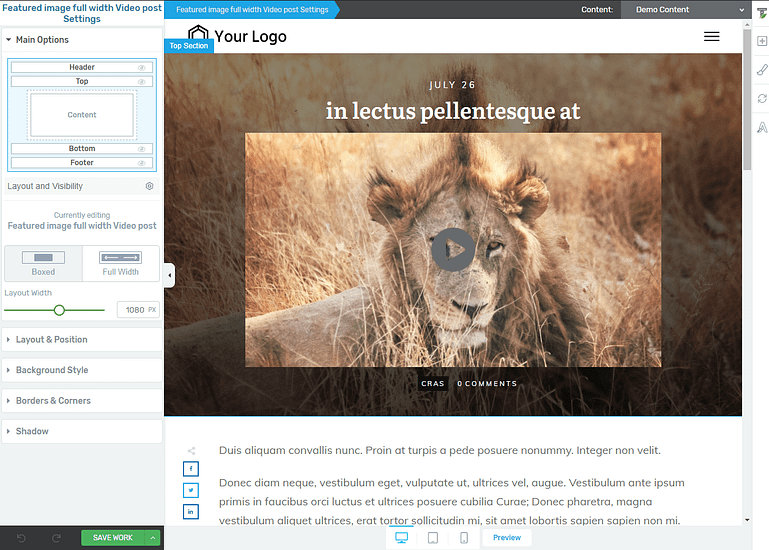Expand the Borders & Corners section

[82, 401]
